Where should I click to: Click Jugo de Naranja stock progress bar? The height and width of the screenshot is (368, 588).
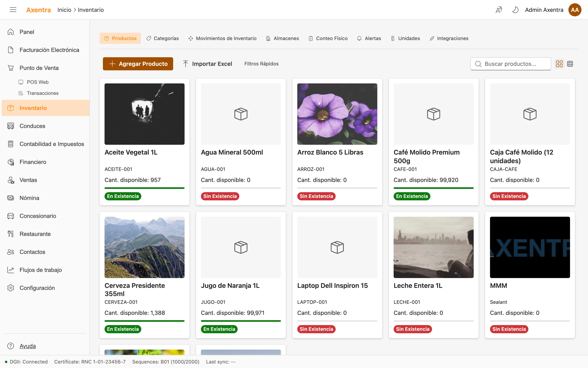coord(241,321)
